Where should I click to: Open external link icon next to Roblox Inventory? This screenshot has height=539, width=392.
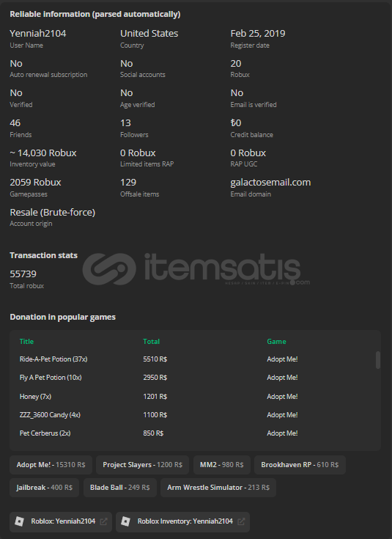pyautogui.click(x=241, y=521)
